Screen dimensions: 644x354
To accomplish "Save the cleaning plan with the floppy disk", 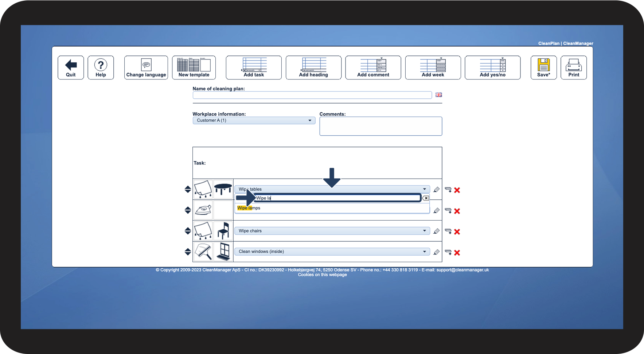I will 544,67.
